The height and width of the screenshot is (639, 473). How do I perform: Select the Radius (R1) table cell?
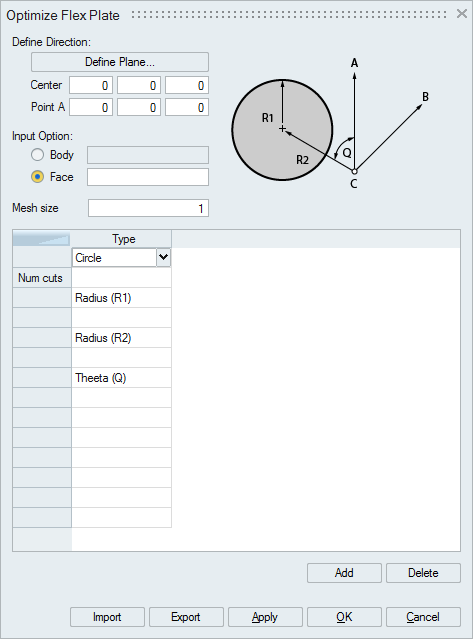[x=121, y=298]
